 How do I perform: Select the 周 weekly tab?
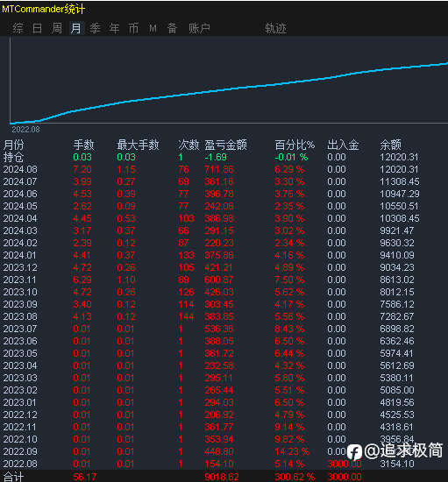[x=57, y=28]
